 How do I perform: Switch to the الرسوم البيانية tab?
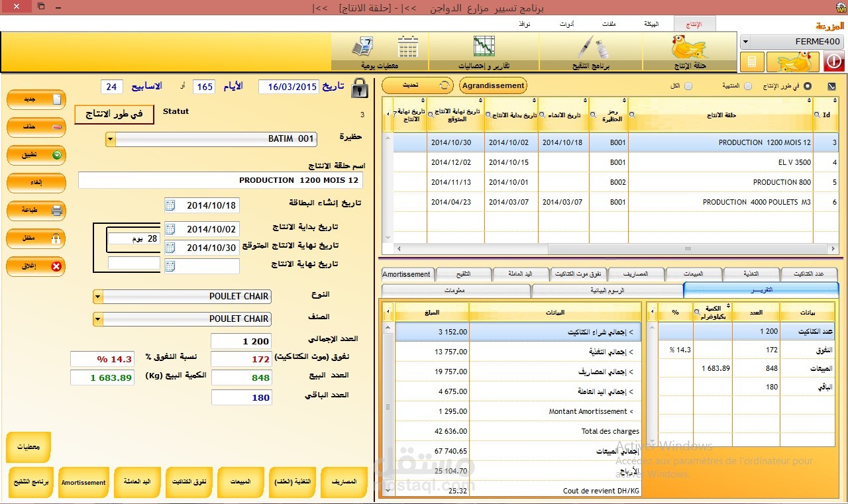point(608,290)
